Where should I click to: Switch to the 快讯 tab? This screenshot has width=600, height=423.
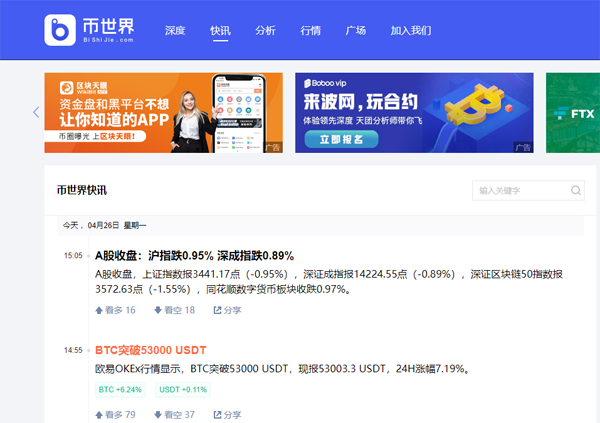pos(220,31)
